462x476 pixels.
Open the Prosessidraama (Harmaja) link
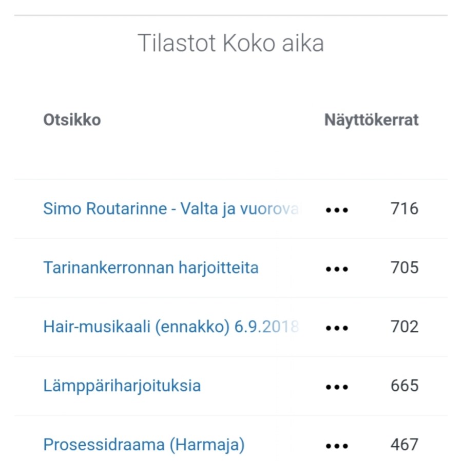point(144,445)
